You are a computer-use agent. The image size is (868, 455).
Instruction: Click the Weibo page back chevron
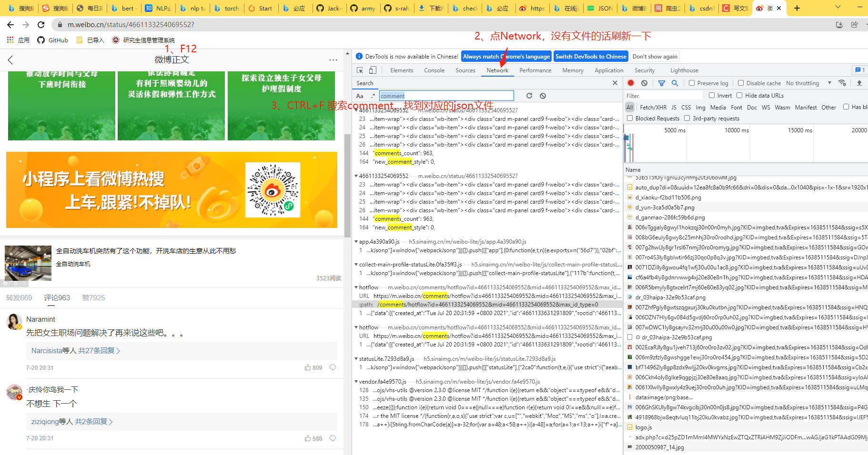click(10, 60)
